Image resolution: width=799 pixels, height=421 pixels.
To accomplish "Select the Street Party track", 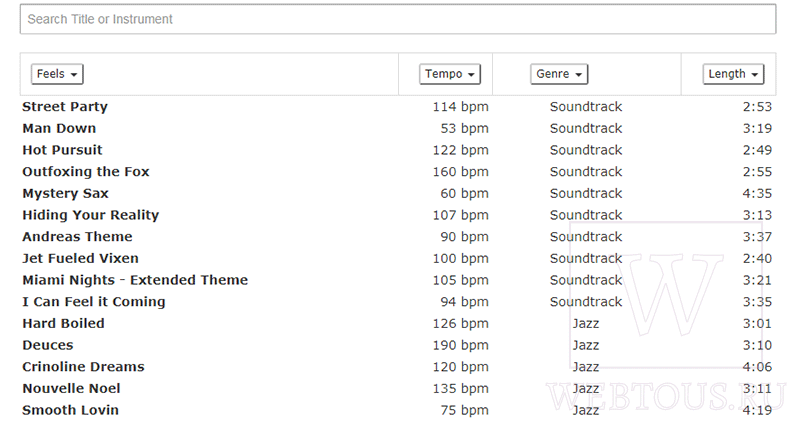I will [x=65, y=107].
